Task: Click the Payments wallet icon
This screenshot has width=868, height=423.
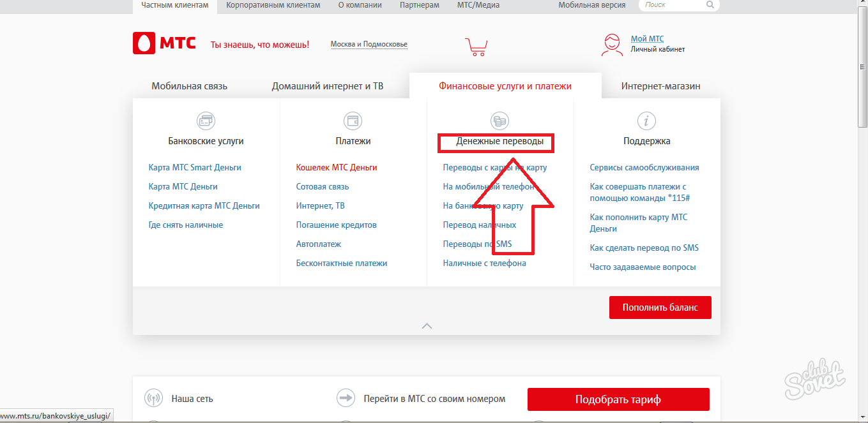Action: coord(353,121)
